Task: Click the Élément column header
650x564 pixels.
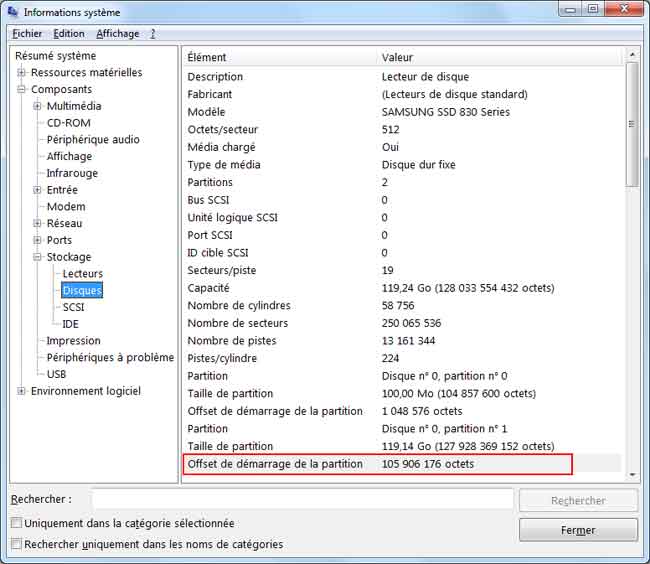Action: [207, 57]
